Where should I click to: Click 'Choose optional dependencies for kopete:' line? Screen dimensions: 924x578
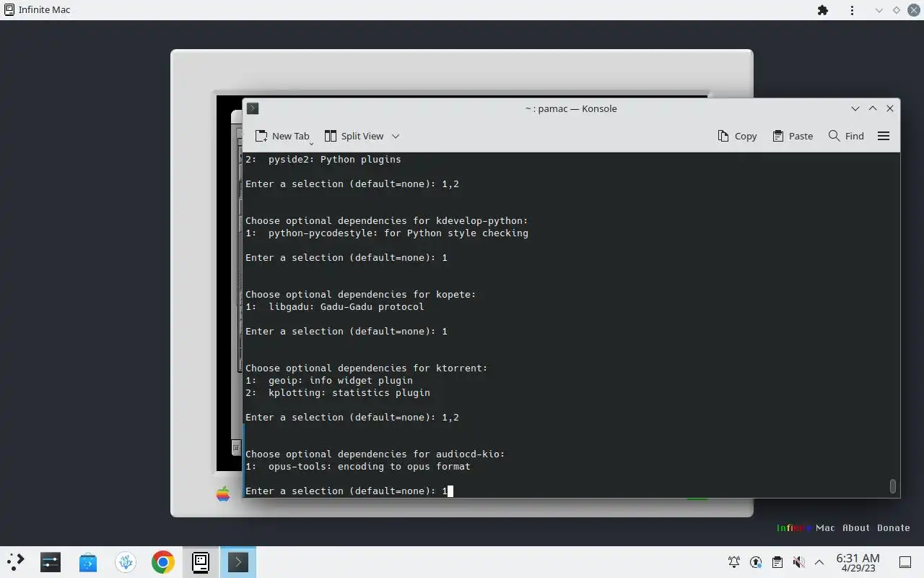pos(361,295)
